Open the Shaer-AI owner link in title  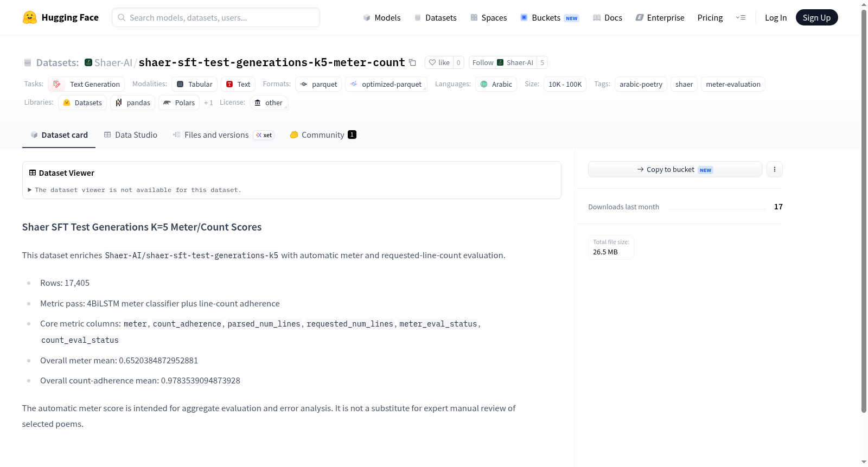tap(113, 62)
